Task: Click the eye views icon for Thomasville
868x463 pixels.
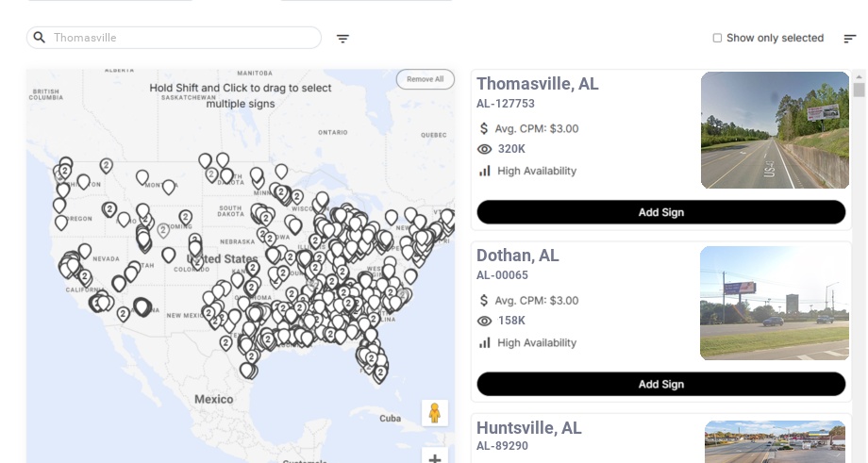Action: (x=485, y=149)
